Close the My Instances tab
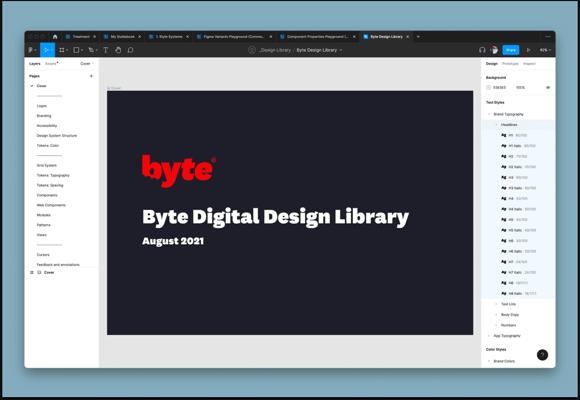Image resolution: width=580 pixels, height=400 pixels. (x=139, y=37)
